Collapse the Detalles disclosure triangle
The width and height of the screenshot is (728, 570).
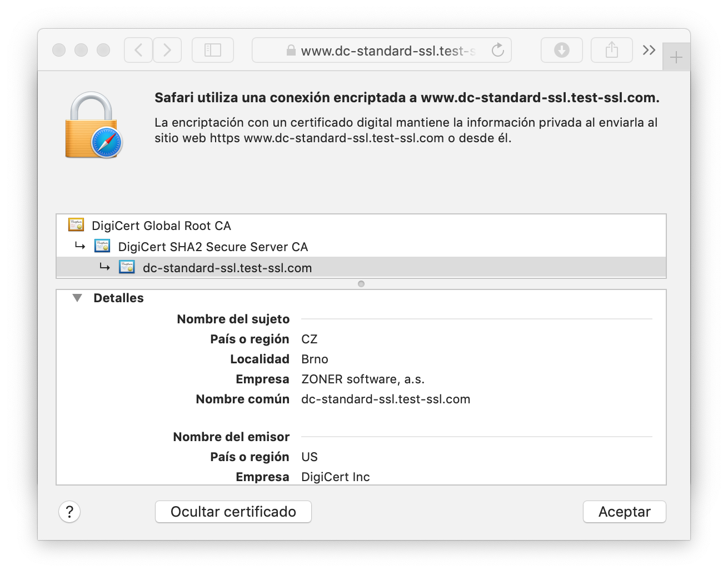pyautogui.click(x=77, y=298)
